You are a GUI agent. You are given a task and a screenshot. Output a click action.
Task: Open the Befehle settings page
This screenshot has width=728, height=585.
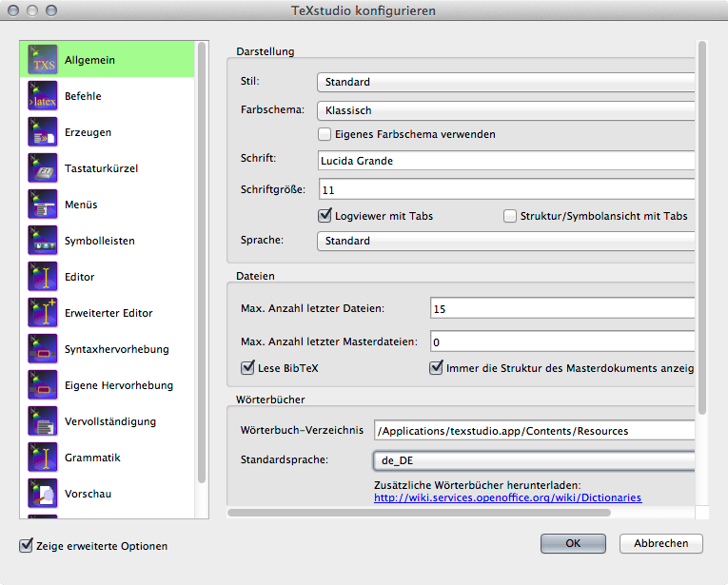click(x=83, y=96)
